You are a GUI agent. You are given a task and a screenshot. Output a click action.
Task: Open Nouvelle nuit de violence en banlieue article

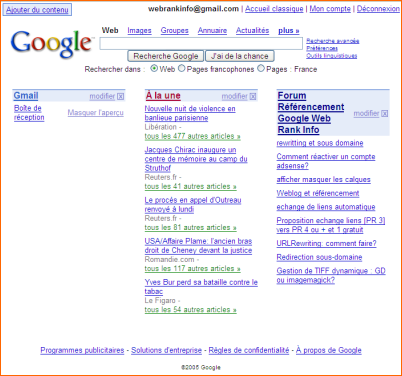[190, 113]
